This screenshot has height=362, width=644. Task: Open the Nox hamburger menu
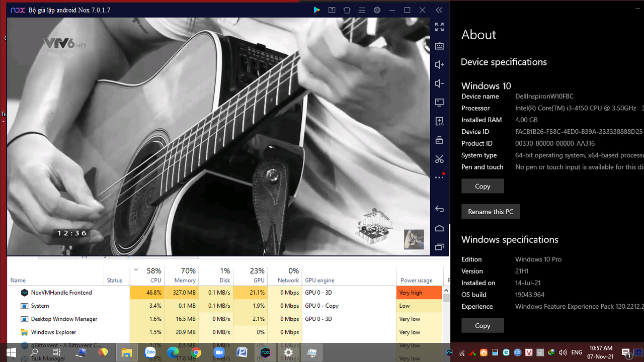[x=362, y=10]
